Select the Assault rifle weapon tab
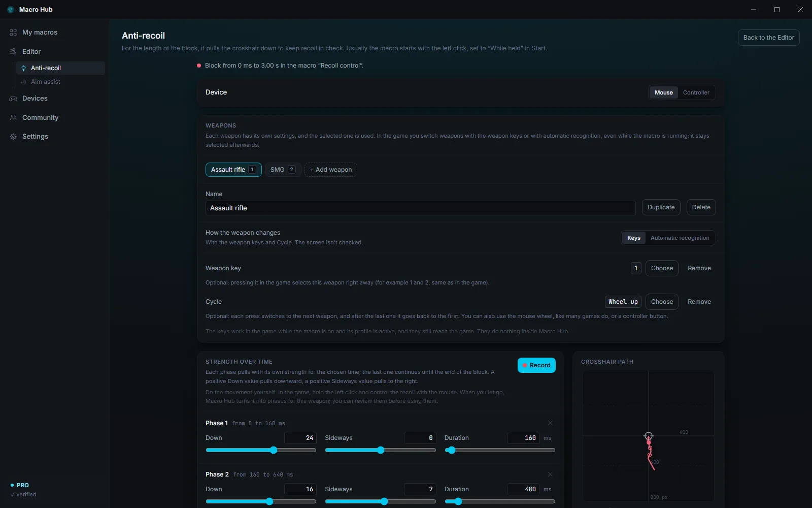This screenshot has width=812, height=508. point(233,170)
